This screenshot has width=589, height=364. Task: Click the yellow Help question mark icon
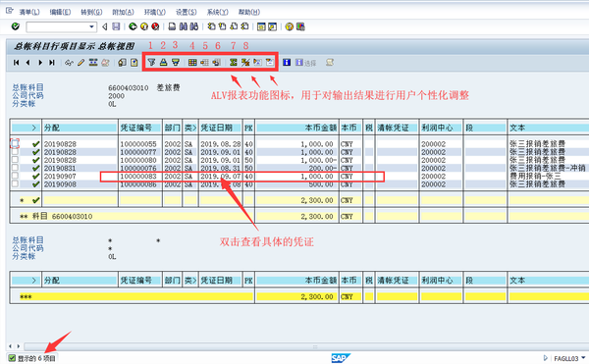290,26
